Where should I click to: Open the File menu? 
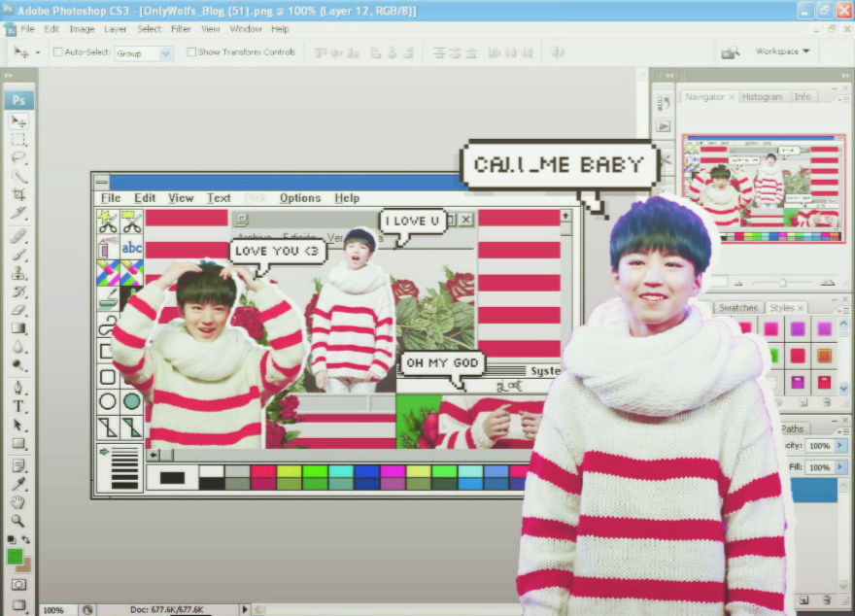tap(27, 29)
